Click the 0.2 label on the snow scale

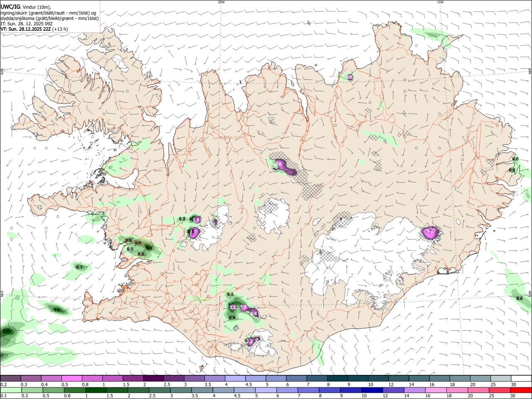pyautogui.click(x=3, y=384)
